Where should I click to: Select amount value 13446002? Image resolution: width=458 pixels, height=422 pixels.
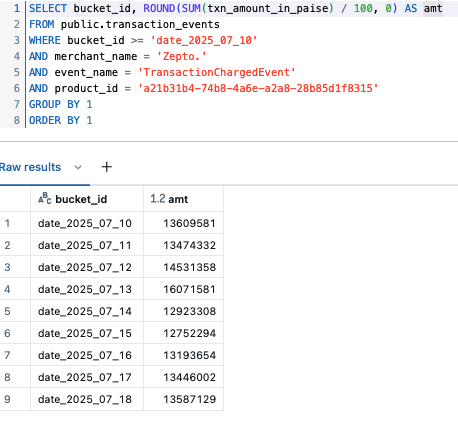(189, 377)
